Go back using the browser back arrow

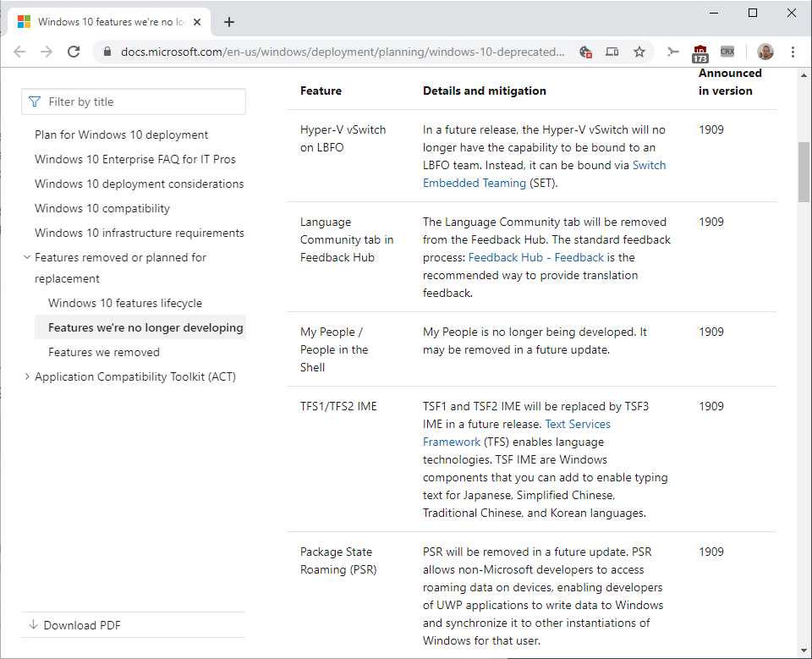(x=19, y=52)
